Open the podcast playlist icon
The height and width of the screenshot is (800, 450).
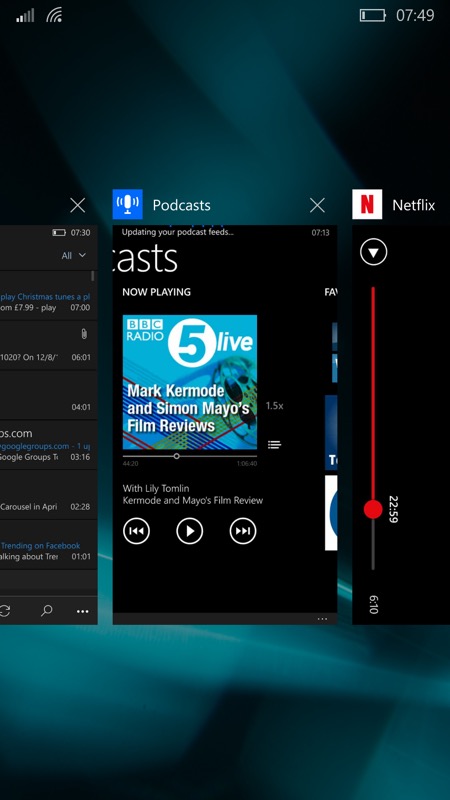pyautogui.click(x=274, y=445)
